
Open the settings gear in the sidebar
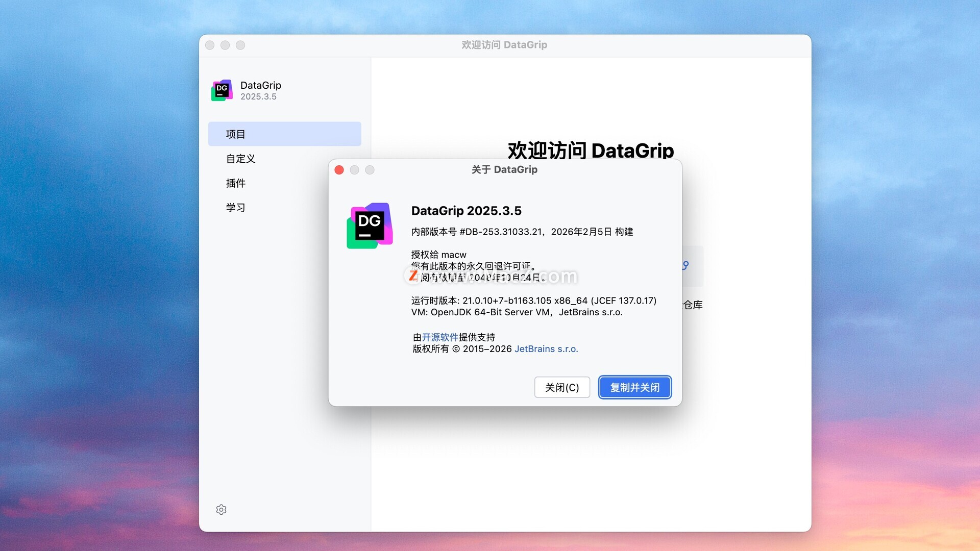coord(221,510)
